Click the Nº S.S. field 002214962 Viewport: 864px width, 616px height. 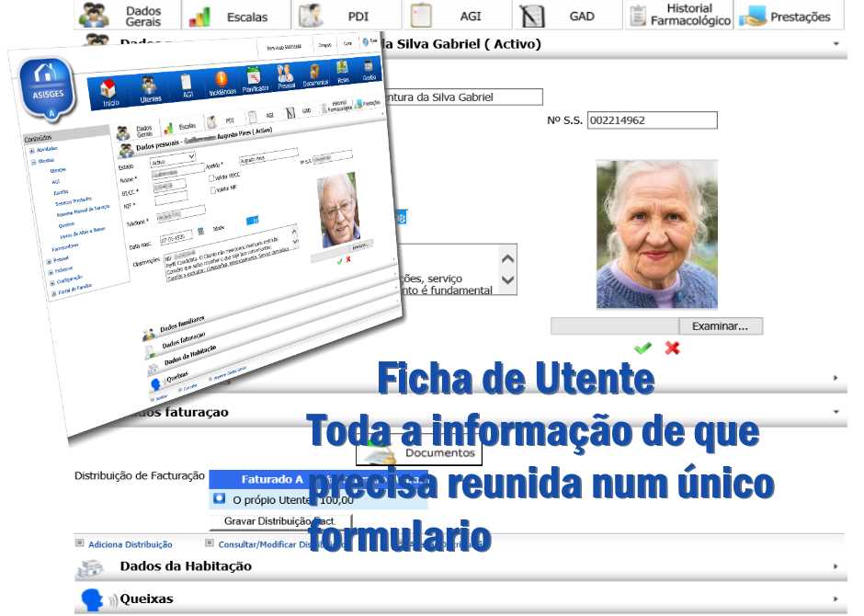(653, 120)
